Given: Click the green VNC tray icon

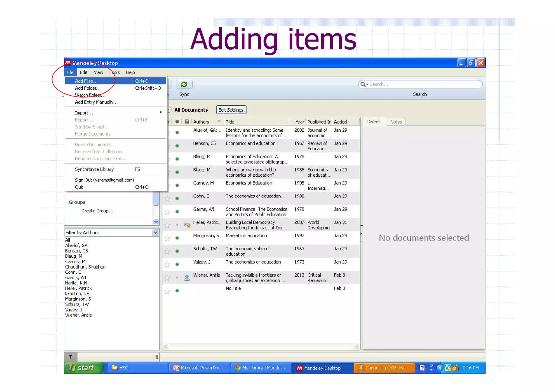Looking at the screenshot, I should click(448, 368).
